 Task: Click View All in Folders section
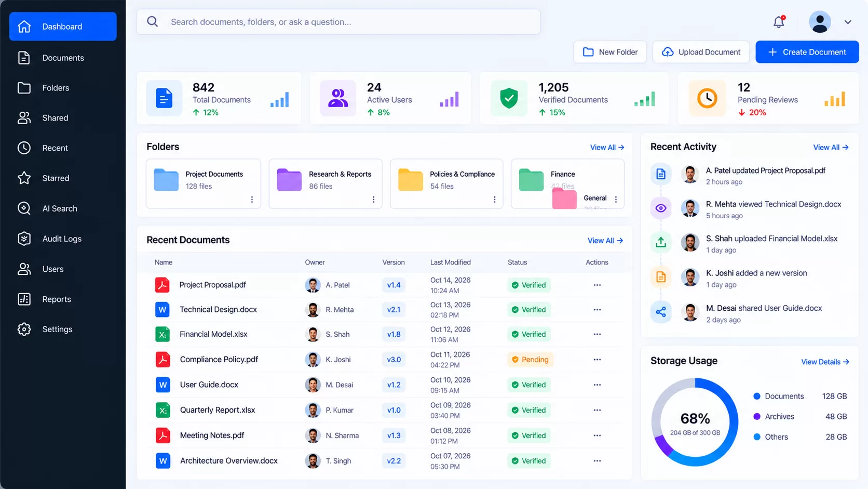[607, 148]
